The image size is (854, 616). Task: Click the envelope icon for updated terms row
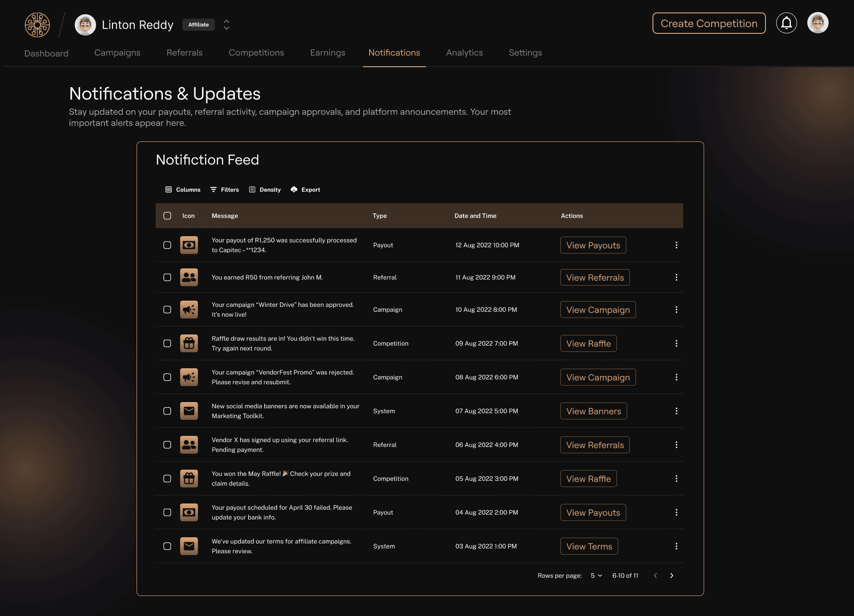point(189,546)
